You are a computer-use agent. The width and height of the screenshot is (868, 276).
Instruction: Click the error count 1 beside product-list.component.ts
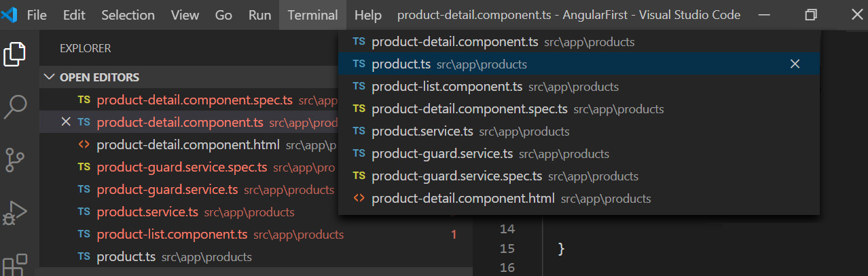(454, 235)
